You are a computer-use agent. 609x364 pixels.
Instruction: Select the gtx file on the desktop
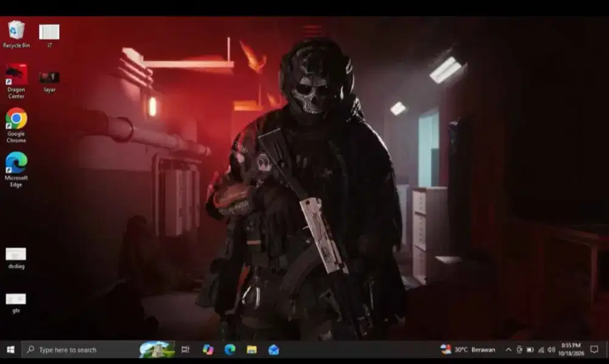point(16,303)
